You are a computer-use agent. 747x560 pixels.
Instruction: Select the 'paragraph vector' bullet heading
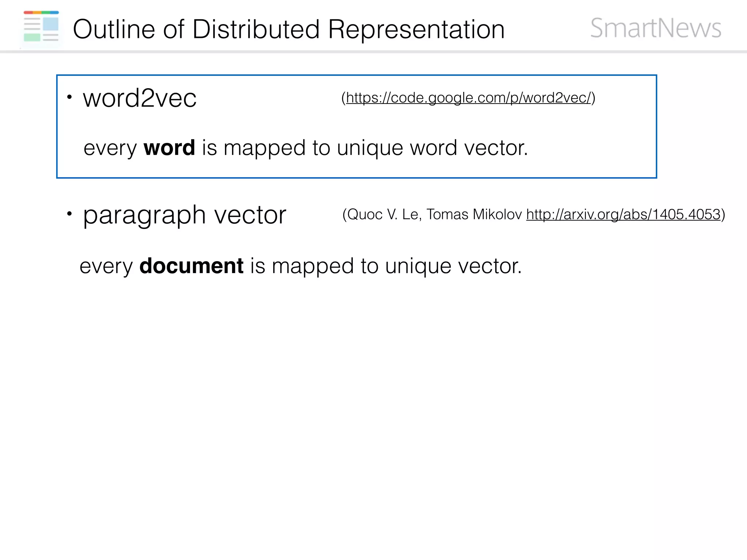[185, 215]
